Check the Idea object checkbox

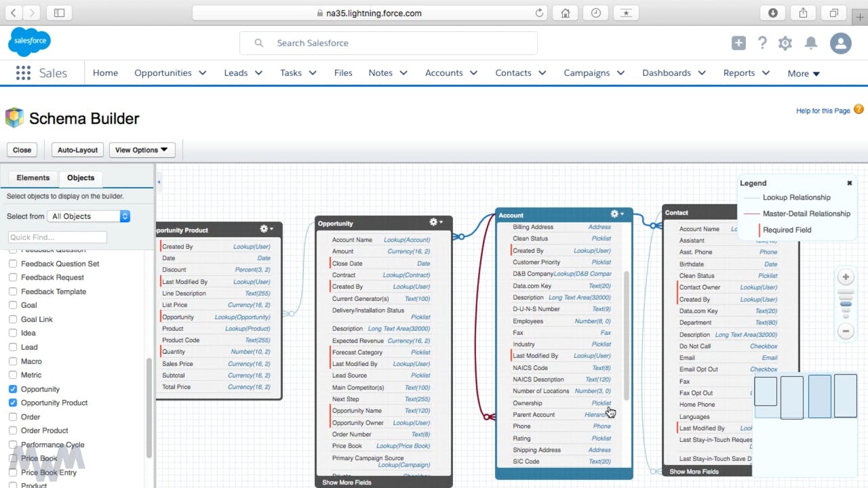13,333
